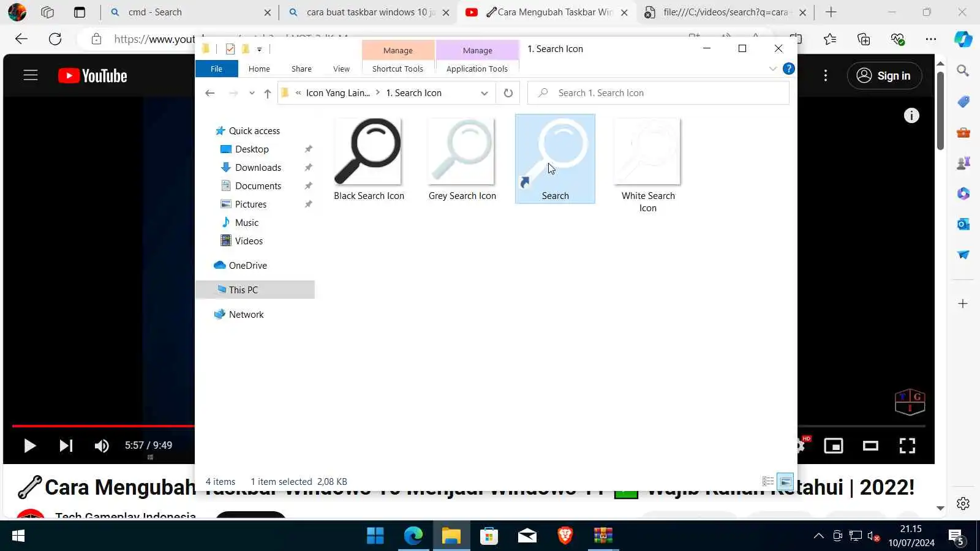Open Edge sidebar Tools briefcase icon

tap(963, 132)
